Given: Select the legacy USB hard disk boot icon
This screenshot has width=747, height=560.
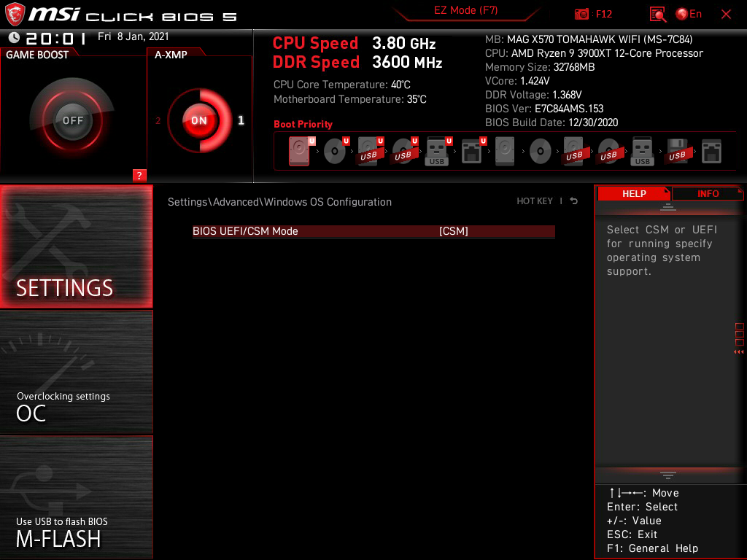Looking at the screenshot, I should point(575,152).
